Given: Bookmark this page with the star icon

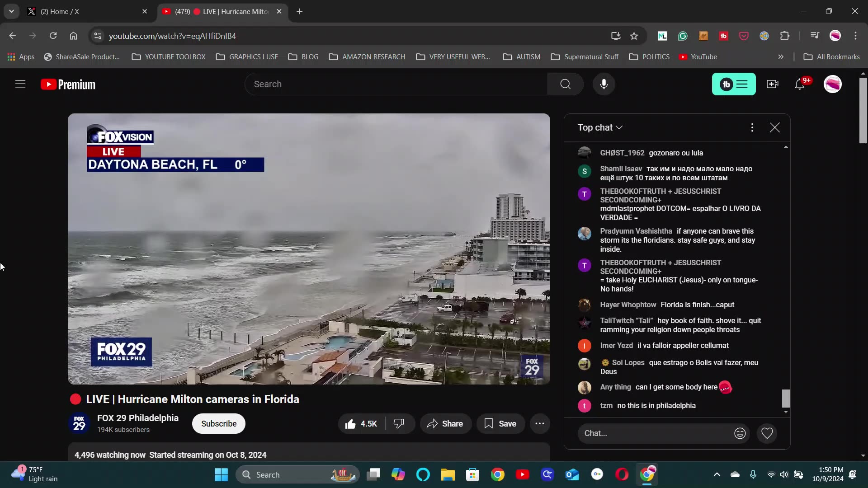Looking at the screenshot, I should [x=634, y=36].
